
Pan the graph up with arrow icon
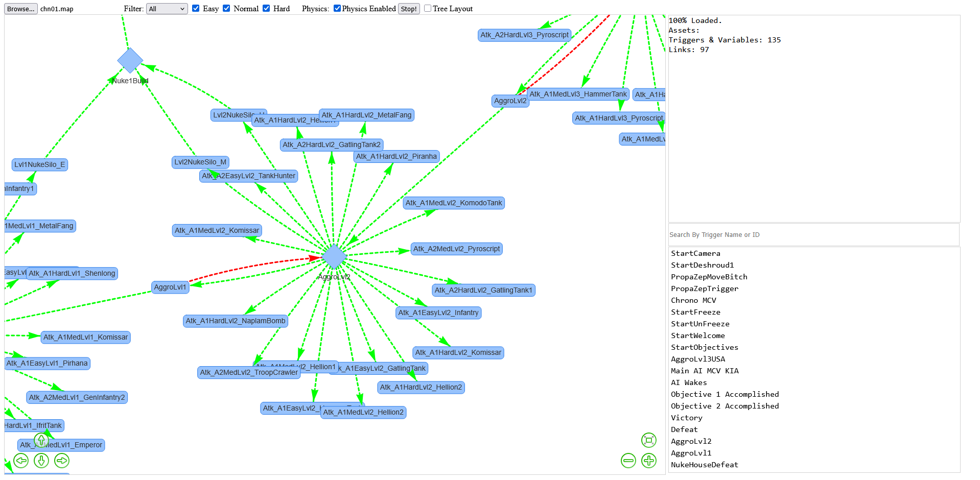pyautogui.click(x=41, y=440)
